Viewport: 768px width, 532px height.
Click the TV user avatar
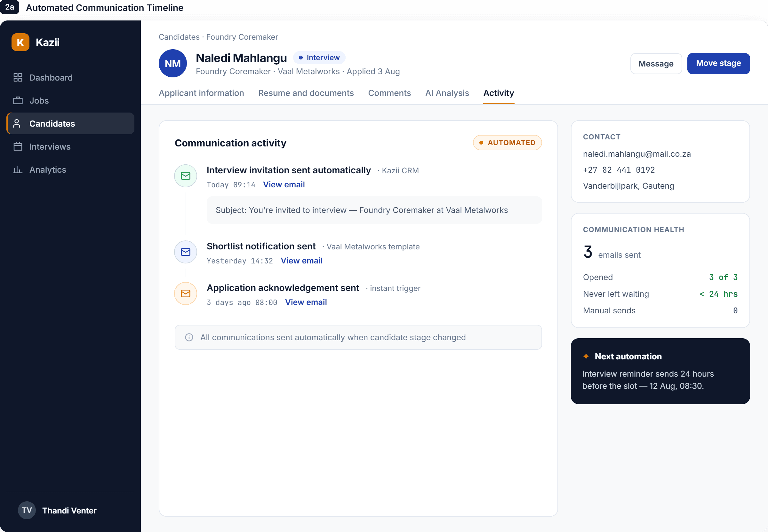click(27, 510)
